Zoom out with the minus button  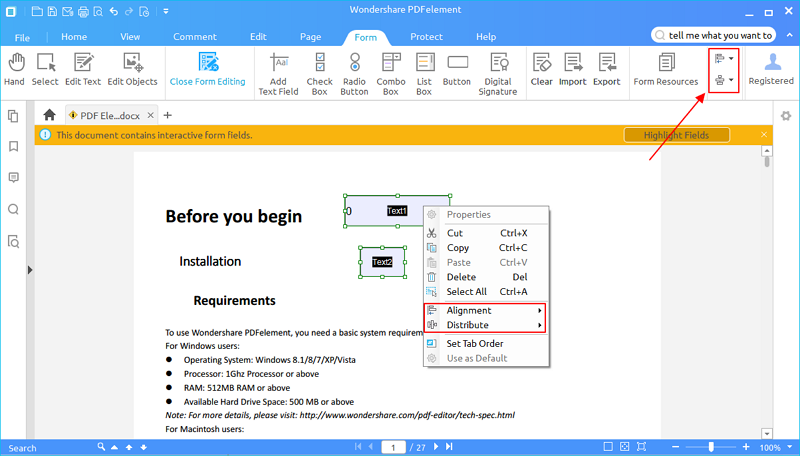[x=676, y=447]
